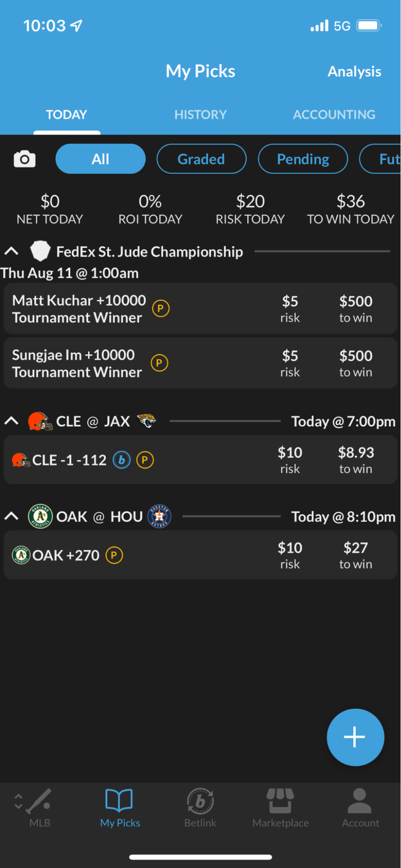Tap the blue plus add-pick button
This screenshot has height=868, width=401.
(355, 737)
